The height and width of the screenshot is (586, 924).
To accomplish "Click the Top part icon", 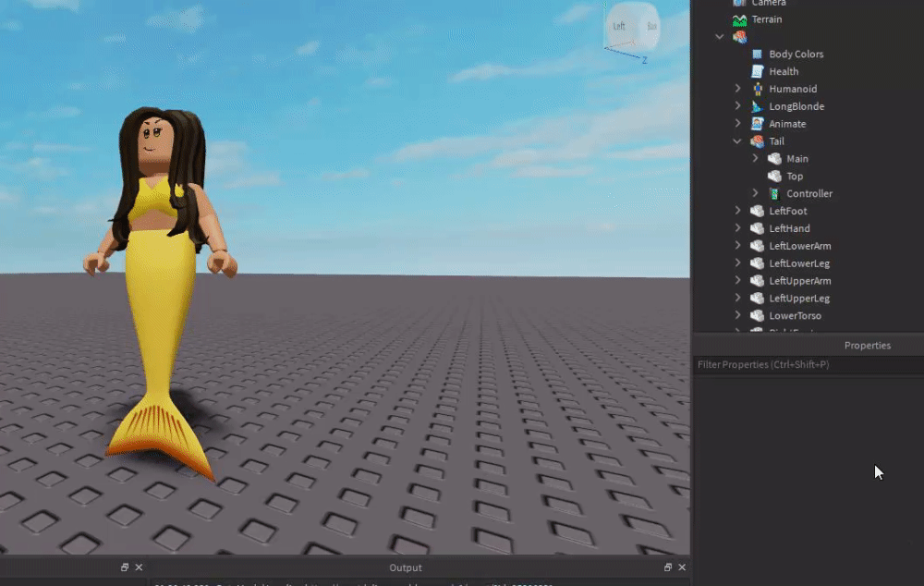I will [775, 177].
